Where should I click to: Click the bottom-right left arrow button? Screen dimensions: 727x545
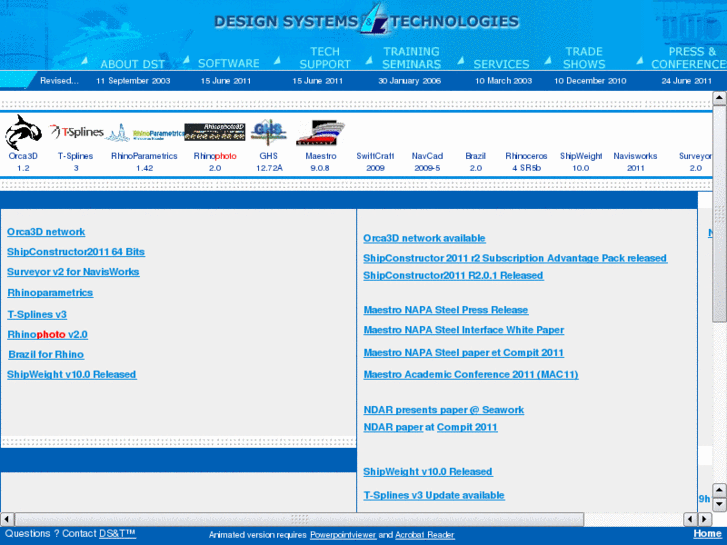coord(690,519)
